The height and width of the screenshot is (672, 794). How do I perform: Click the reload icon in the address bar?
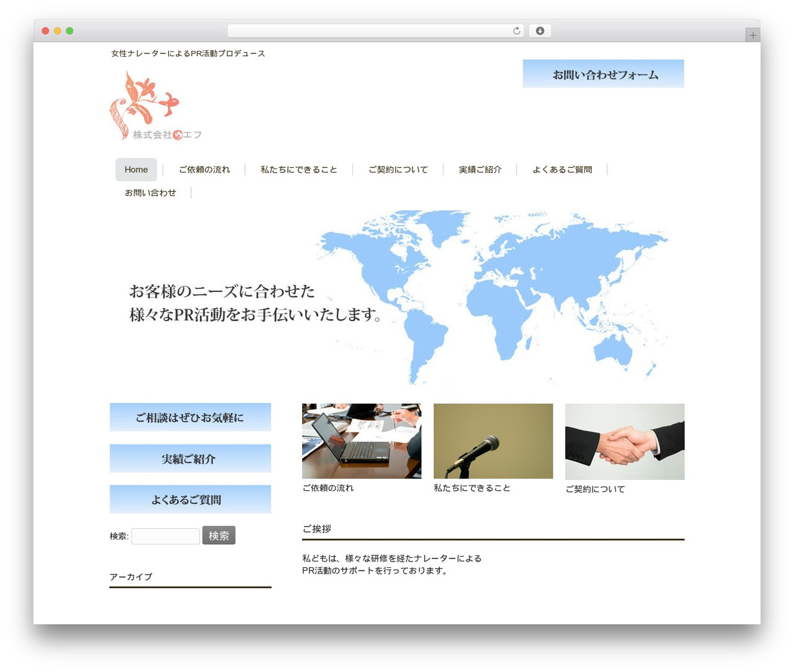[517, 31]
